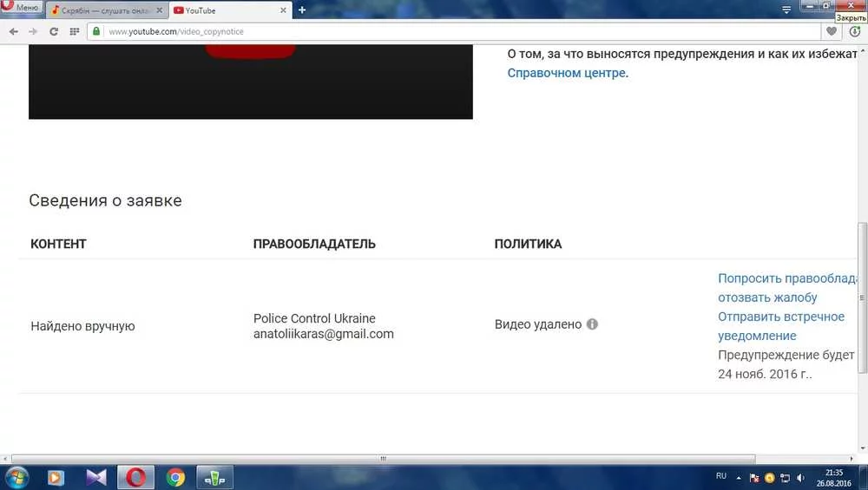Click the network tray icon
868x490 pixels.
tap(785, 477)
